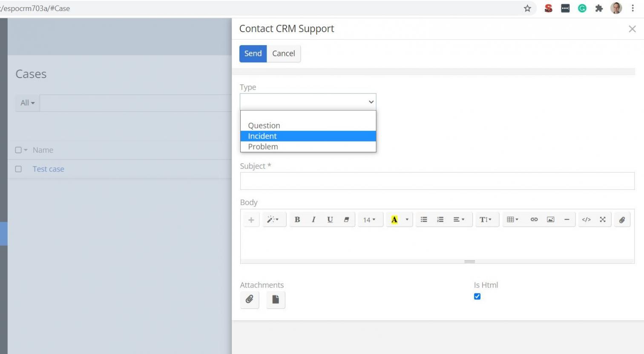
Task: Insert picture via image icon
Action: click(550, 220)
